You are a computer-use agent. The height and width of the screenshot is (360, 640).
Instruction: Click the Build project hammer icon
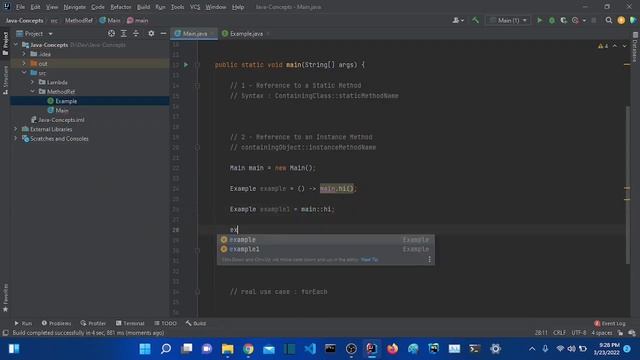coord(475,20)
